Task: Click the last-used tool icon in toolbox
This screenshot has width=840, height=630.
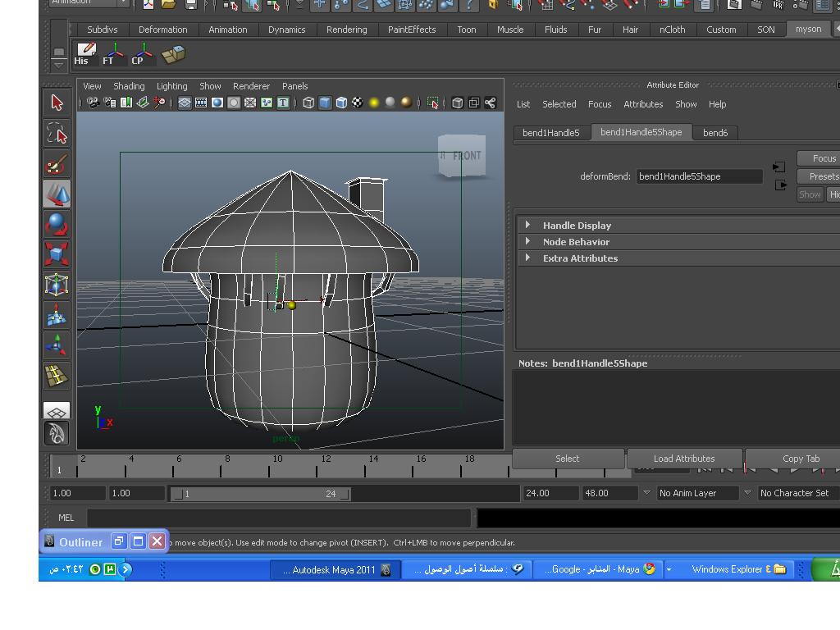Action: tap(57, 376)
